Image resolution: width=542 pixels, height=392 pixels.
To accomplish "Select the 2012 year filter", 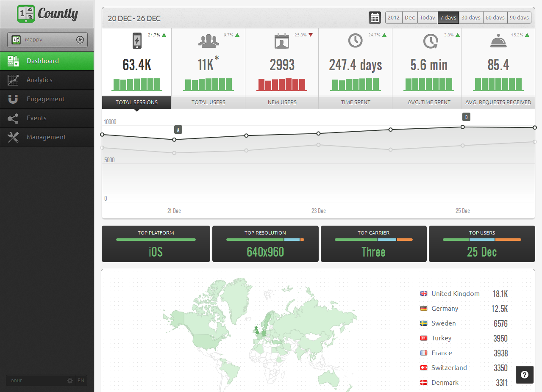I will click(x=393, y=17).
